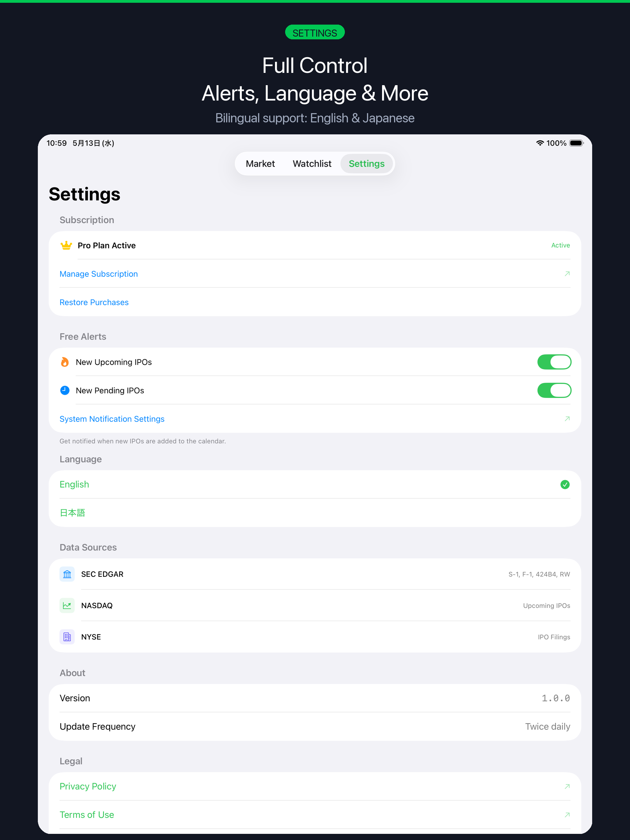Click the 'Full Control' headline text

(x=315, y=65)
